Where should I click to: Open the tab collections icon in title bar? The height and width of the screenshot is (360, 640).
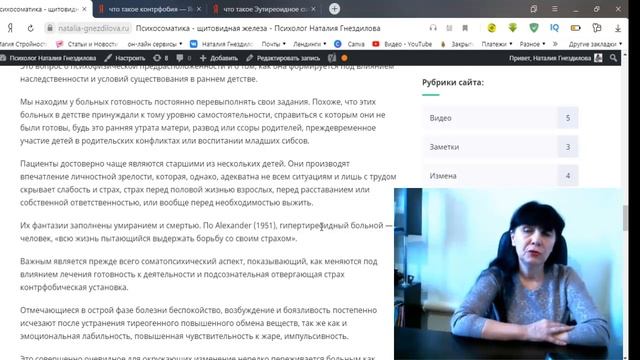(x=533, y=9)
